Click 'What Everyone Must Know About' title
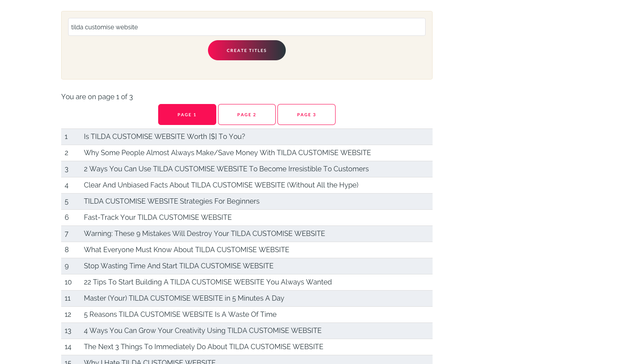Image resolution: width=627 pixels, height=364 pixels. point(187,250)
